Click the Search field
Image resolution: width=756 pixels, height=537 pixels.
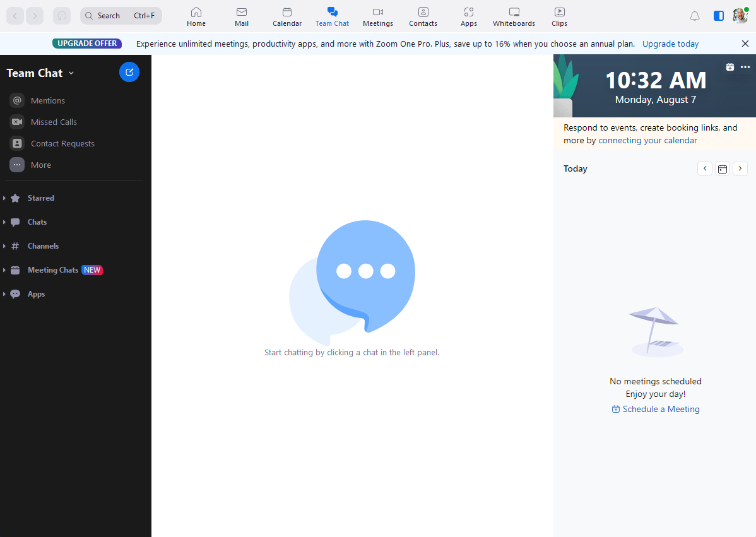pyautogui.click(x=121, y=16)
